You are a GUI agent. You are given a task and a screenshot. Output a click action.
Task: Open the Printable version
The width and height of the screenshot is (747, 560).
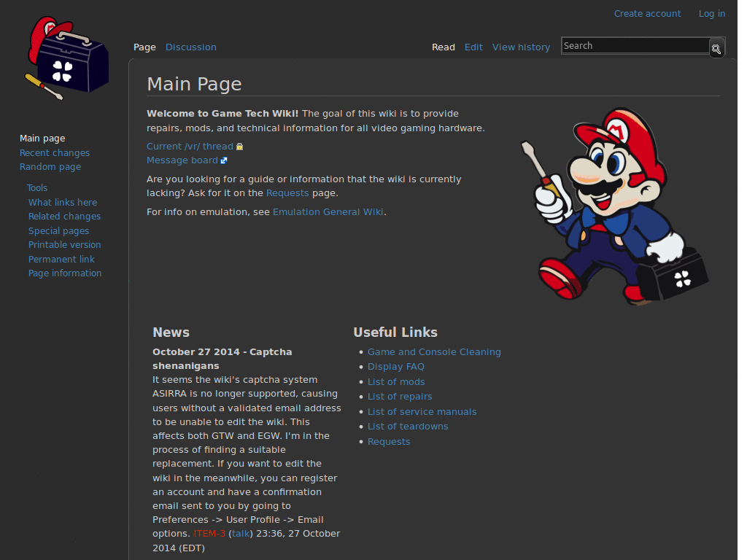pos(64,245)
